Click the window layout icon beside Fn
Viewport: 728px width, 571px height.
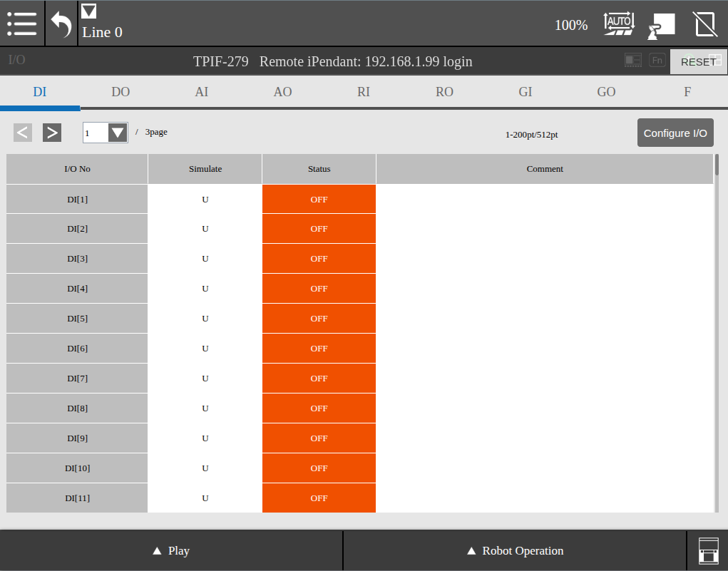coord(632,61)
